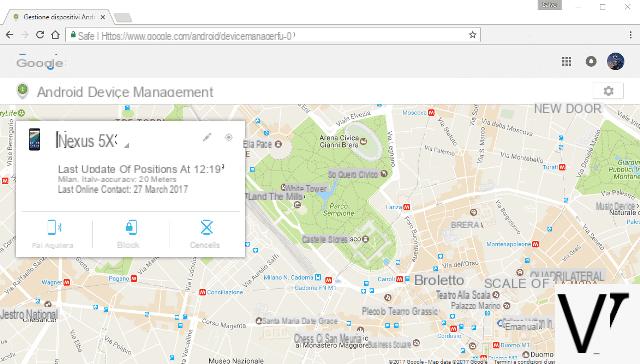Expand the Nexus 5X device dropdown
Image resolution: width=640 pixels, height=364 pixels.
click(127, 145)
